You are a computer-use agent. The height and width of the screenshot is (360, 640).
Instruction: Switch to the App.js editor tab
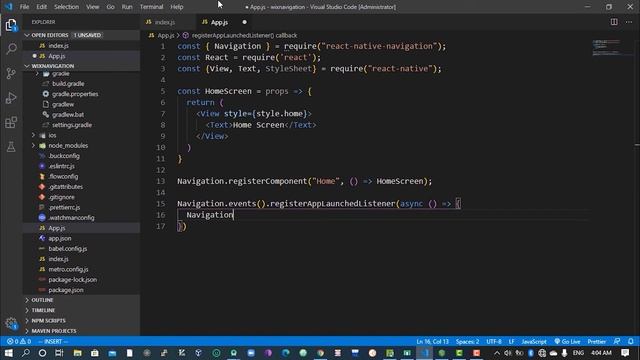tap(220, 22)
